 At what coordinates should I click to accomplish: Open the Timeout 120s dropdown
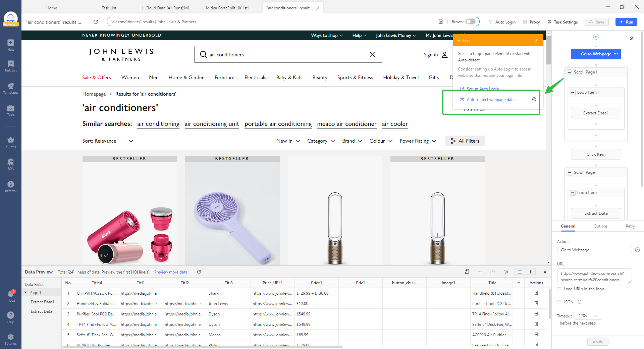tap(588, 316)
